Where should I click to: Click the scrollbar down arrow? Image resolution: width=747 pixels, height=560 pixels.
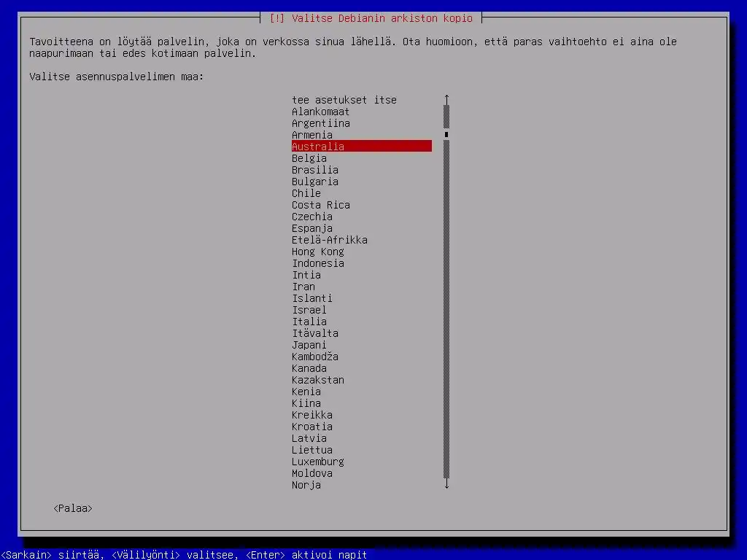point(446,484)
